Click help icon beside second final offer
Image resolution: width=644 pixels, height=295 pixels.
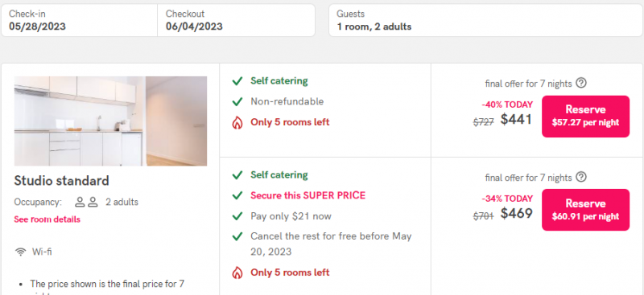(580, 178)
